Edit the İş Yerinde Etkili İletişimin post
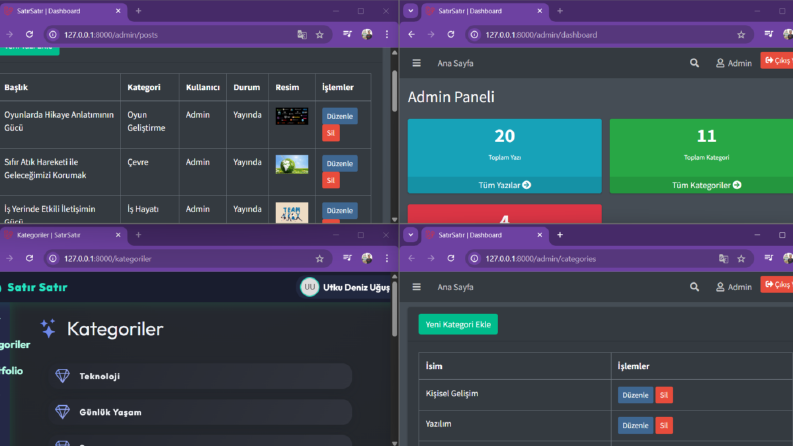Screen dimensions: 793x446 pyautogui.click(x=339, y=210)
